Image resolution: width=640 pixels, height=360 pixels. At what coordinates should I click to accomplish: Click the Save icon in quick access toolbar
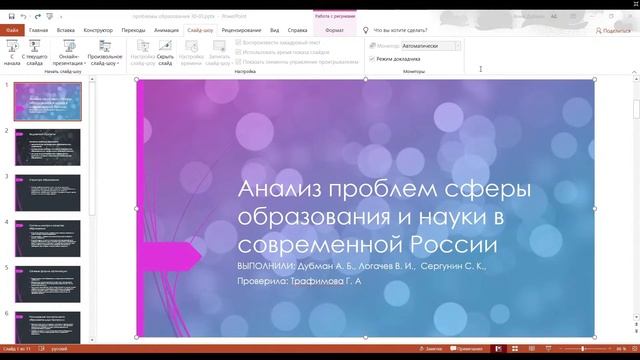pos(11,16)
